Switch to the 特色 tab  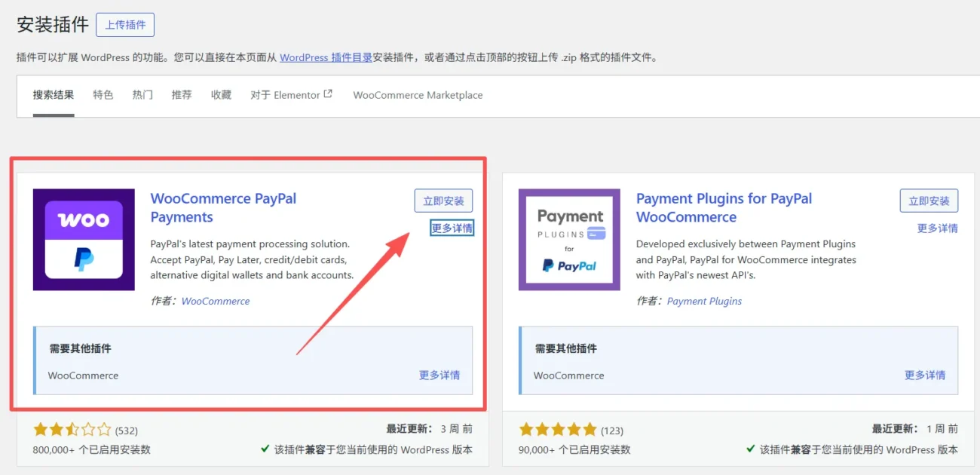pos(103,95)
